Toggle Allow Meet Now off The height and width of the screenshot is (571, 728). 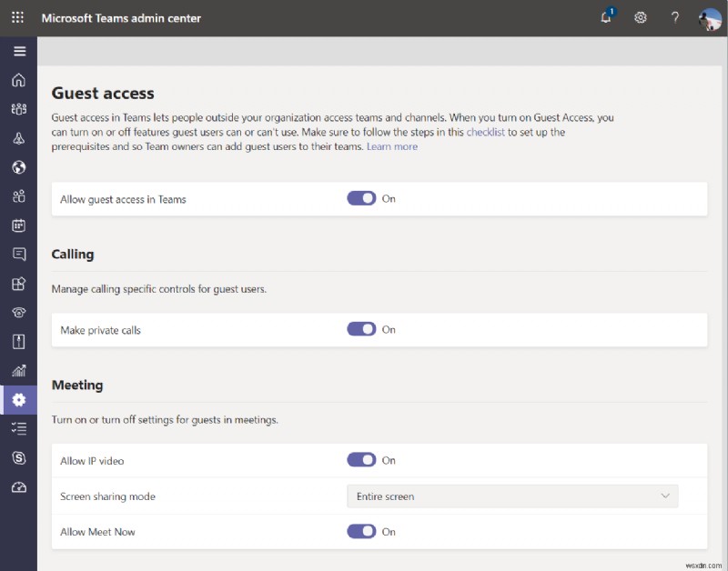363,531
